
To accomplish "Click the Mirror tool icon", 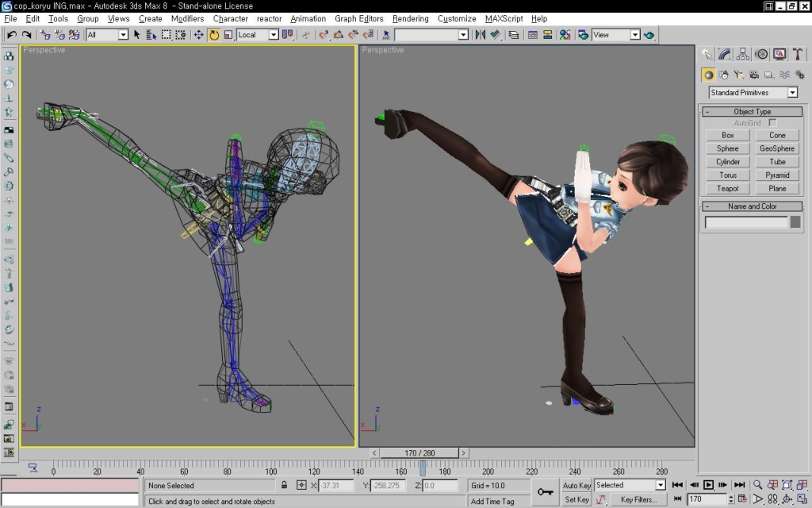I will tap(480, 35).
